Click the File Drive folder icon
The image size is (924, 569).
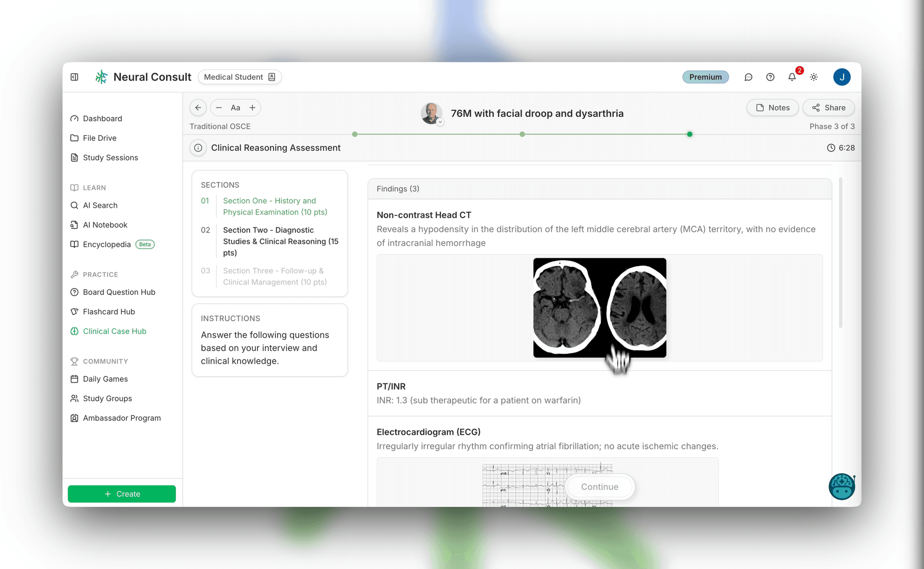(x=74, y=138)
